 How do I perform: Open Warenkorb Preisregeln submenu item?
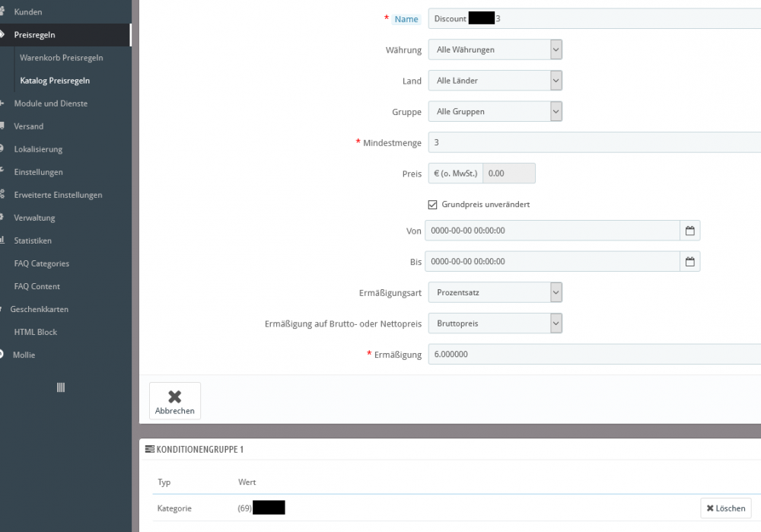(x=62, y=58)
